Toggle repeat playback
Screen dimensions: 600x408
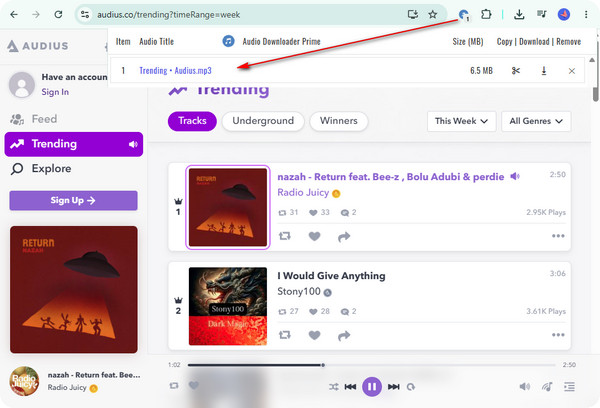tap(411, 387)
